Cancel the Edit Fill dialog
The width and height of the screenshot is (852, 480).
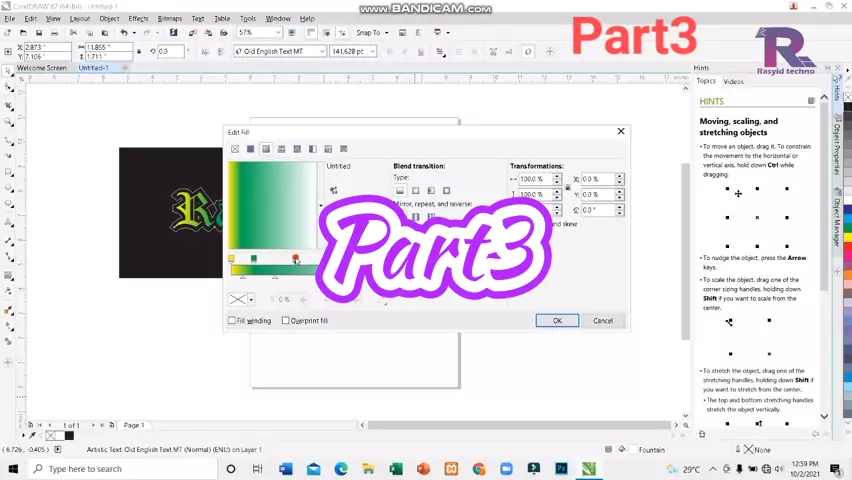tap(602, 320)
